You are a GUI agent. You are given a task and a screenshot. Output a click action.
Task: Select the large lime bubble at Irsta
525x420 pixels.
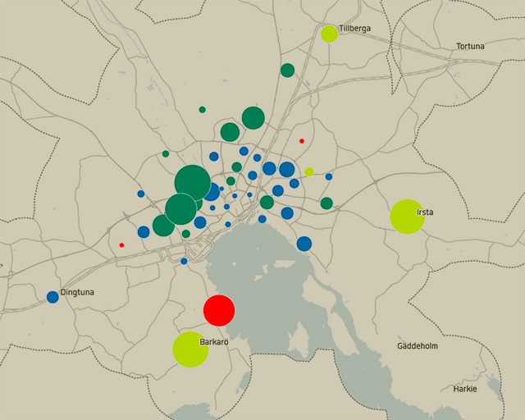pyautogui.click(x=408, y=217)
